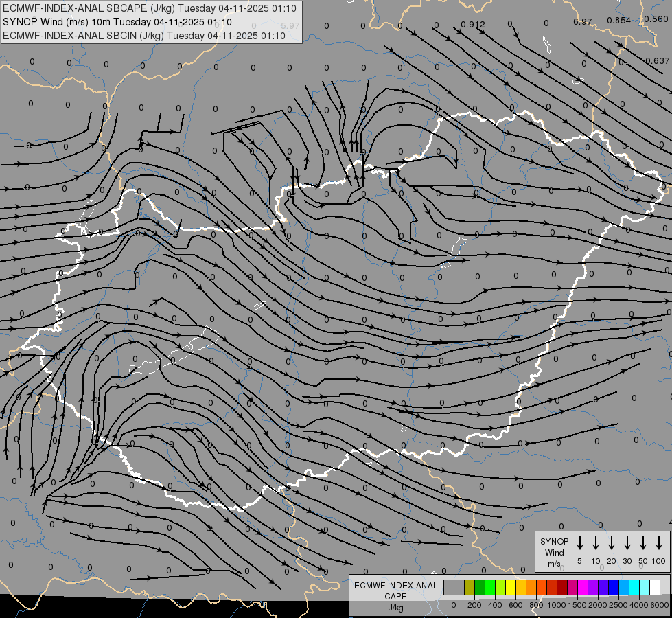
Task: Click the olive swatch in CAPE color bar
Action: tap(470, 588)
